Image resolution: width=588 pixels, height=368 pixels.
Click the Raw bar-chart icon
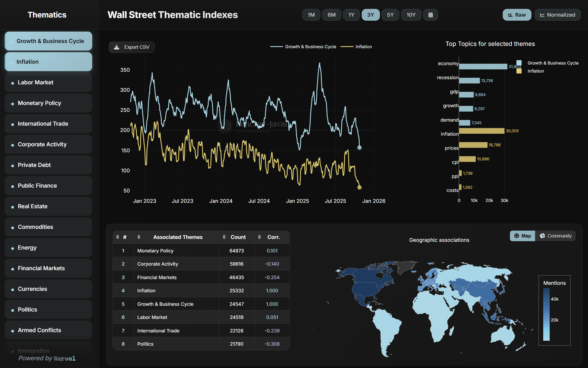(510, 15)
